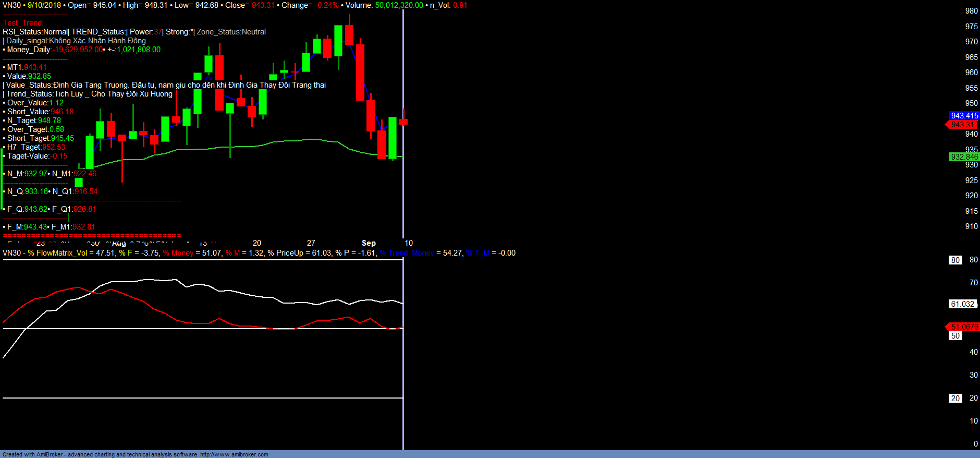Select the 27 date label on time axis
980x458 pixels.
tap(311, 243)
